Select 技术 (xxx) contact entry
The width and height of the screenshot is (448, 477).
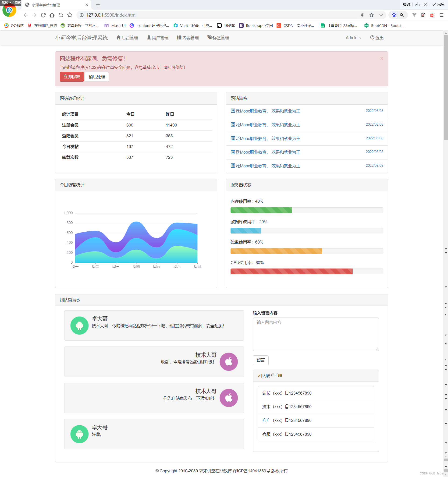pos(316,407)
